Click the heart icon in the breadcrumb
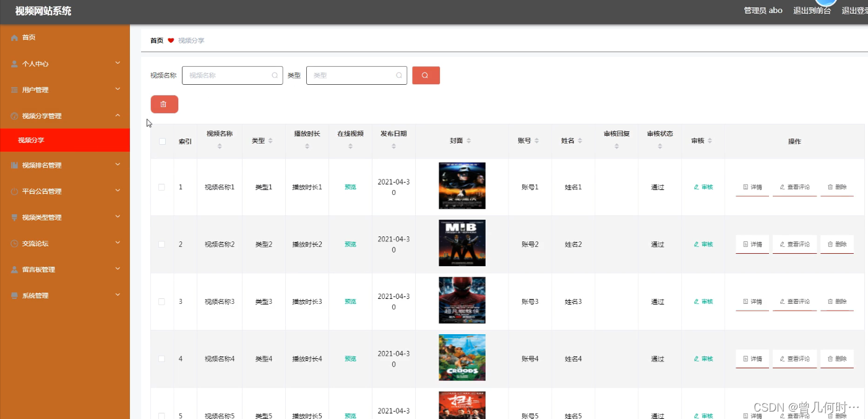 point(170,40)
